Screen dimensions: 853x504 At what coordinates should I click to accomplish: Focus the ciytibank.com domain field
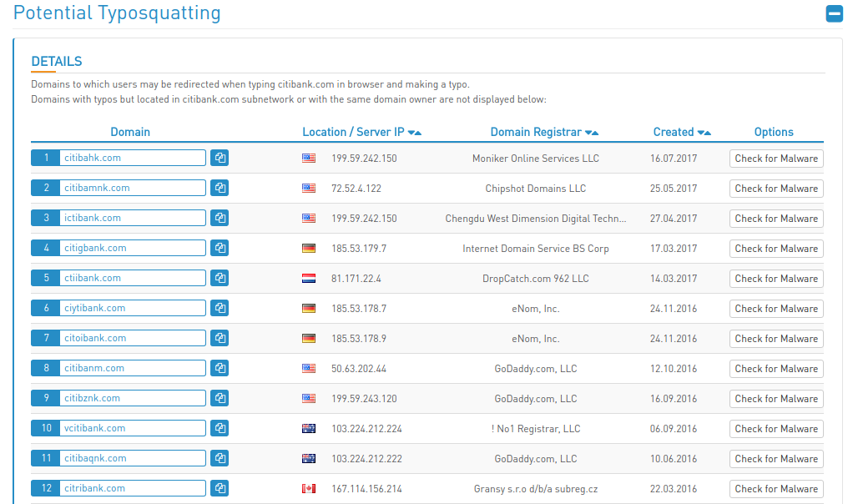(x=132, y=308)
